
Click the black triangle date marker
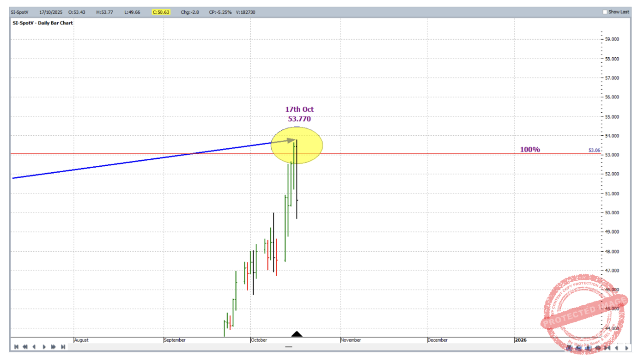coord(297,334)
